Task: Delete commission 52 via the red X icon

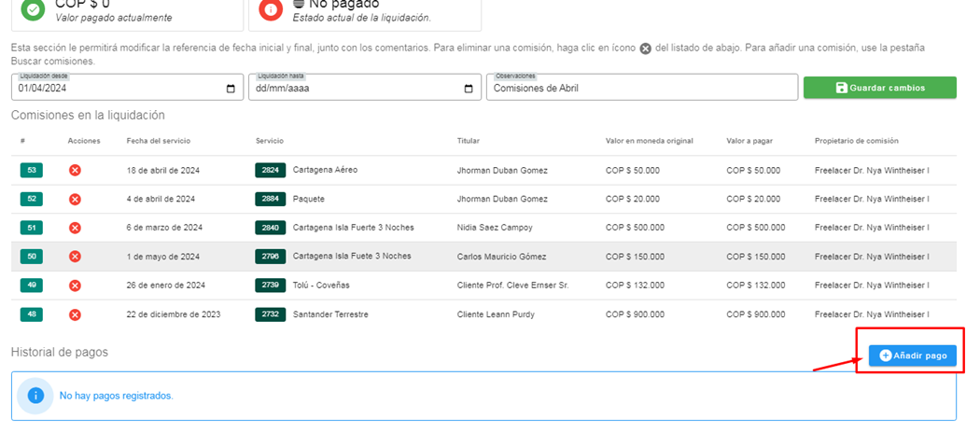Action: click(76, 200)
